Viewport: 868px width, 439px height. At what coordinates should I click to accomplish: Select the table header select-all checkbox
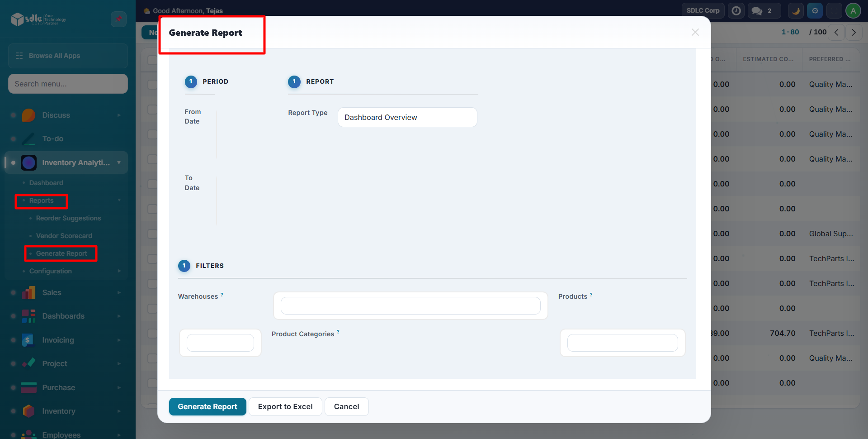click(x=152, y=60)
